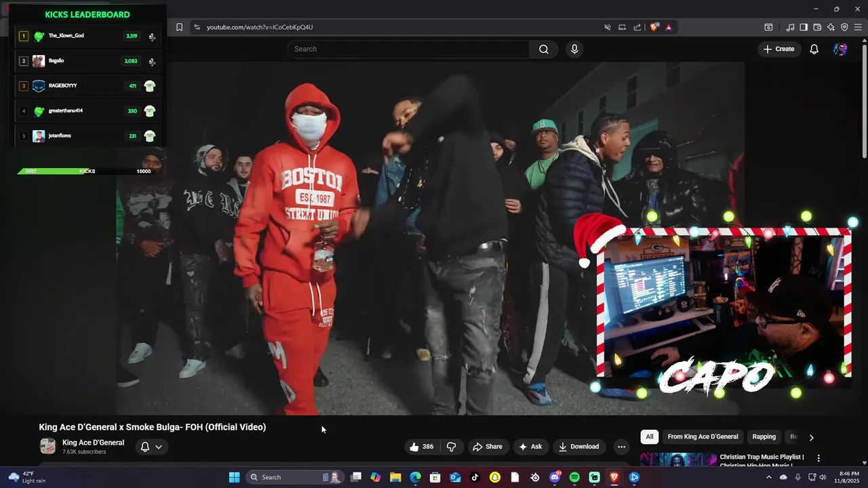Open Christian Trap Music Playlist video title
868x488 pixels.
[x=762, y=461]
